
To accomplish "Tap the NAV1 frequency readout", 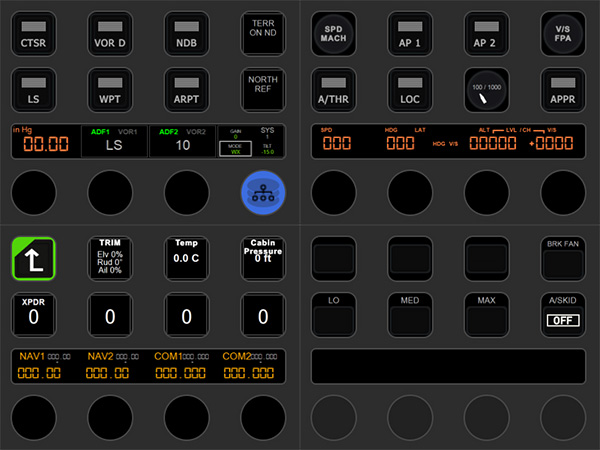I will click(45, 366).
